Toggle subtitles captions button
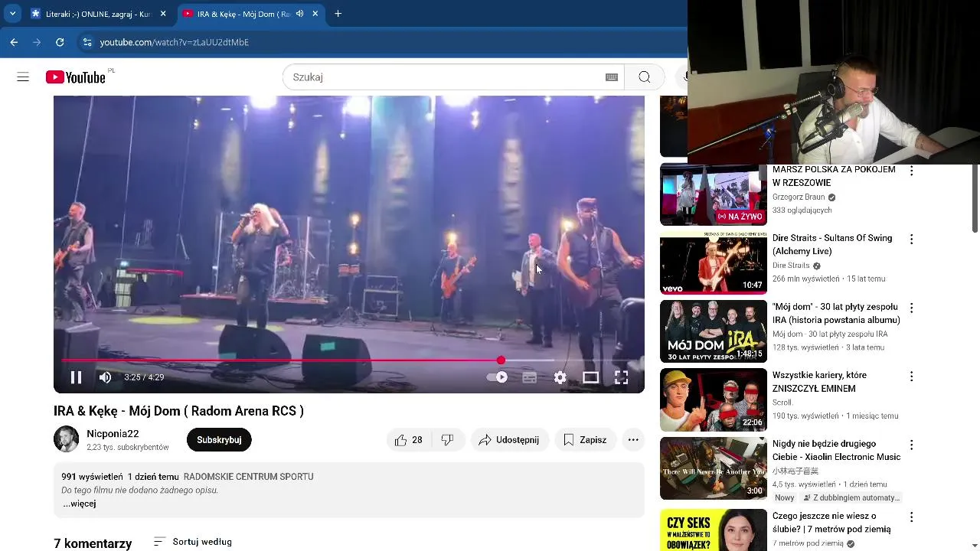Viewport: 980px width, 551px height. (x=529, y=377)
